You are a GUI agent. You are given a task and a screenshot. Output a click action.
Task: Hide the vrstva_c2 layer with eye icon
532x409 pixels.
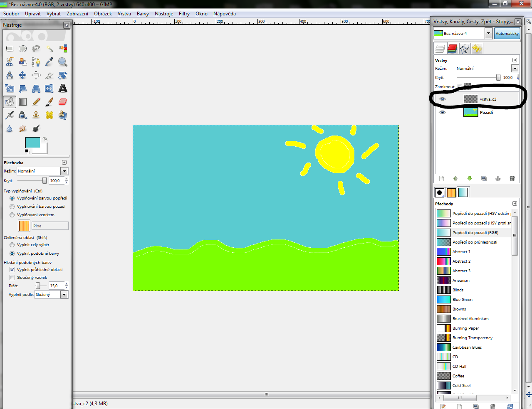pyautogui.click(x=443, y=99)
